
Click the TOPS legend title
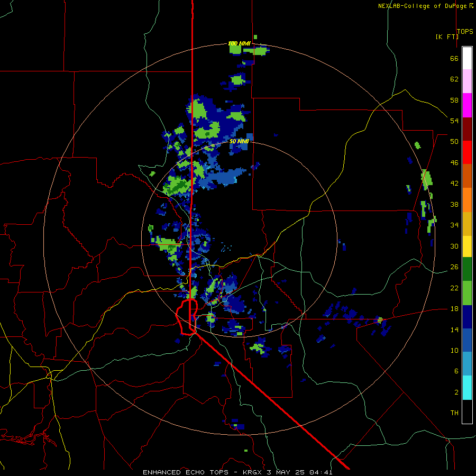click(x=465, y=32)
